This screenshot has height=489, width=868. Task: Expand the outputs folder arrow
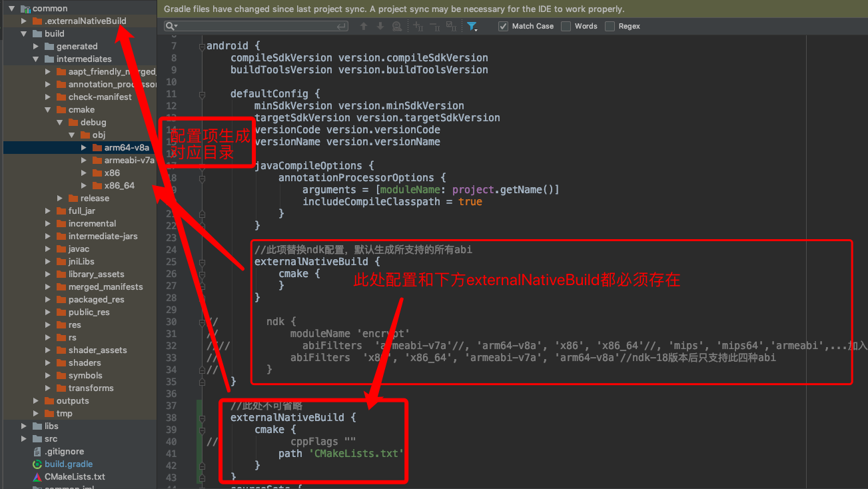35,400
